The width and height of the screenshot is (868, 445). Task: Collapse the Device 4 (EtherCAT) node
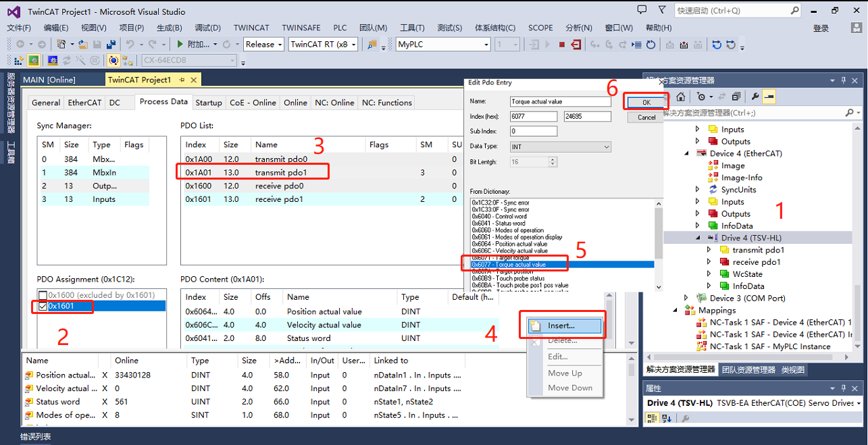(688, 153)
